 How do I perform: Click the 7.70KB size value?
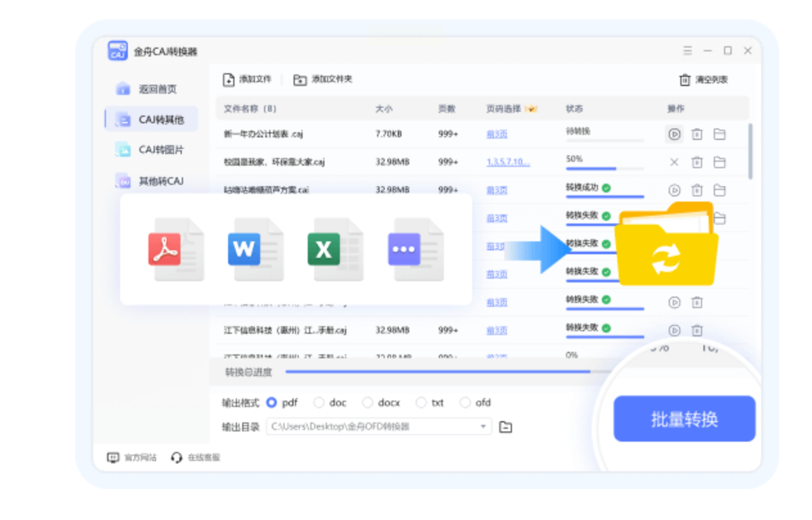(x=389, y=134)
